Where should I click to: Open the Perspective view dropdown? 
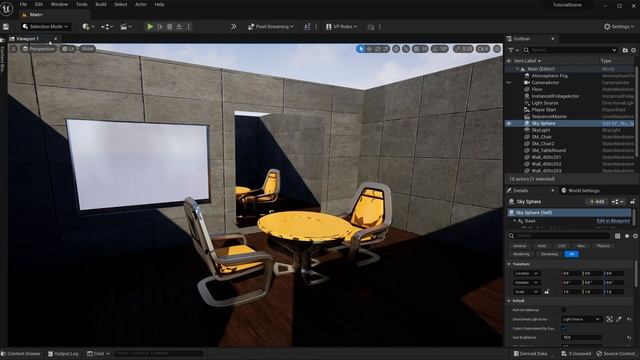[39, 49]
